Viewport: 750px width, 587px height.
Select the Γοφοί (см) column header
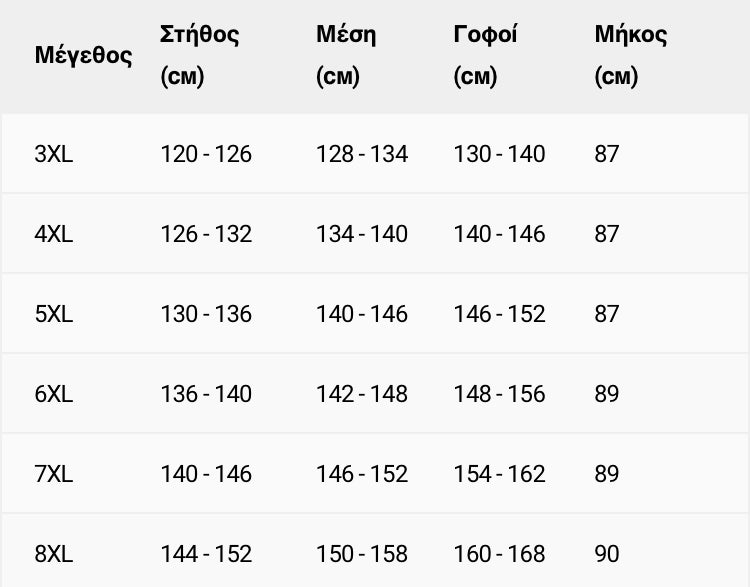click(x=485, y=55)
